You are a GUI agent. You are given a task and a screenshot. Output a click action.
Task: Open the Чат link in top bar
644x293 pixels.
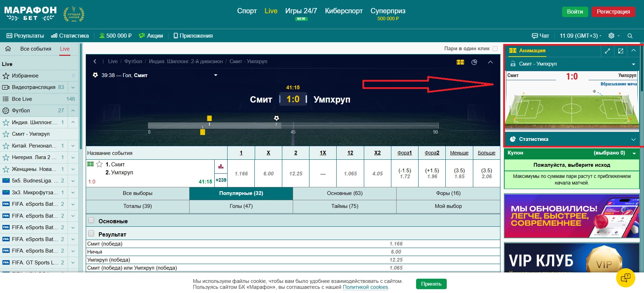click(x=540, y=36)
